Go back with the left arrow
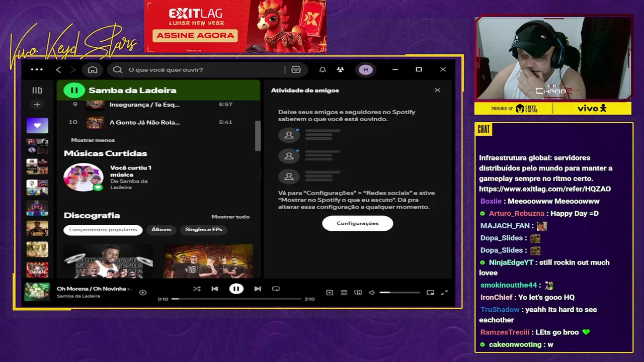644x362 pixels. (58, 69)
